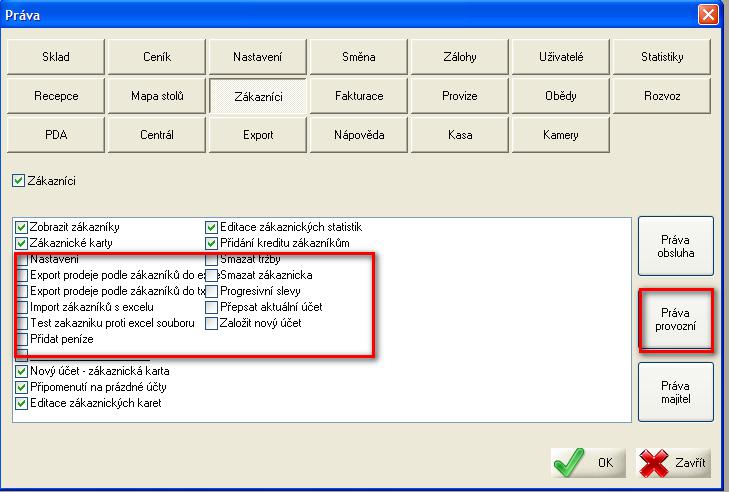729x492 pixels.
Task: Apply Práva majitel preset
Action: (x=676, y=392)
